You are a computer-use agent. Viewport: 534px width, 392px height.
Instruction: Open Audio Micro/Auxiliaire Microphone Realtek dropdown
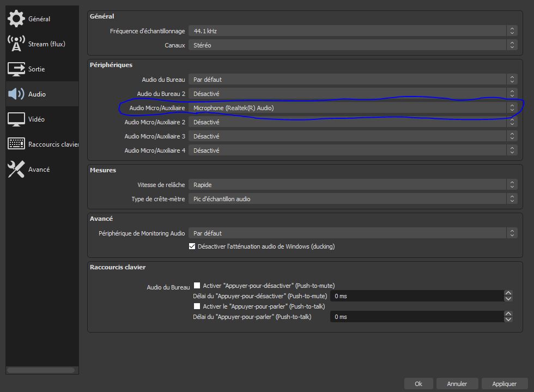pos(353,108)
